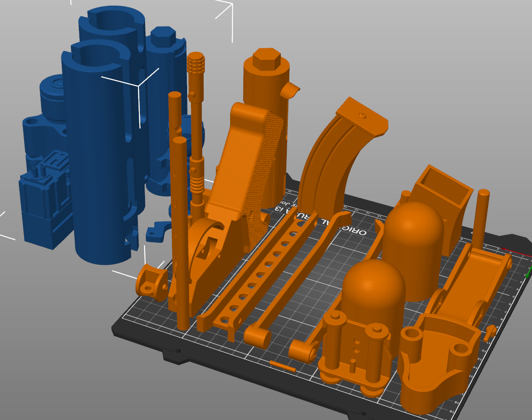This screenshot has width=532, height=420.
Task: Select the orange open rectangular box part
Action: coord(441,204)
